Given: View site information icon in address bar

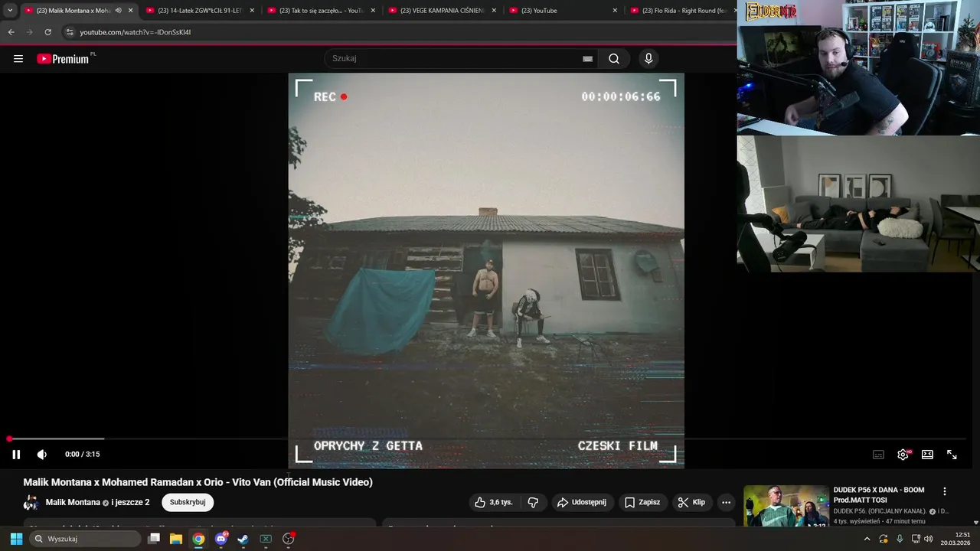Looking at the screenshot, I should pyautogui.click(x=70, y=32).
